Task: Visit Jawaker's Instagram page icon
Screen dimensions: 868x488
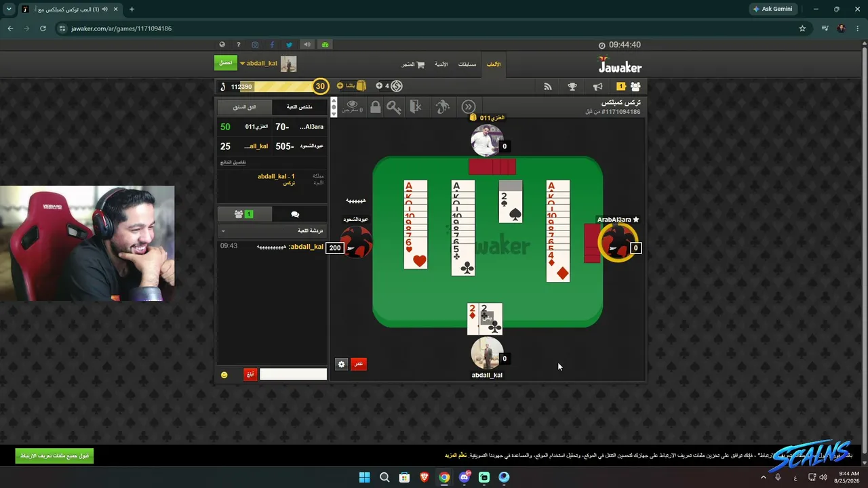Action: [255, 45]
